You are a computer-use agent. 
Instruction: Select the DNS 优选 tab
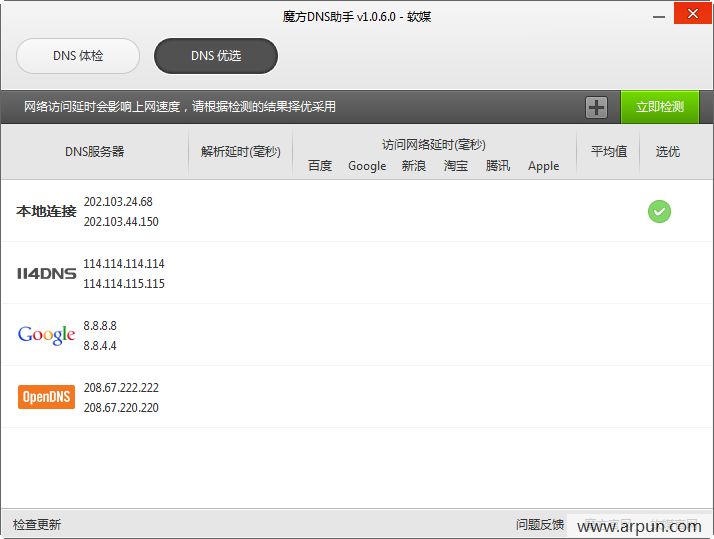[216, 56]
